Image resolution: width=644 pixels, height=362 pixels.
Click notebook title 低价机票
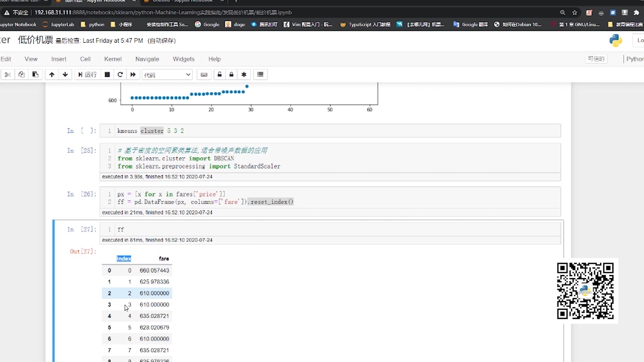coord(36,40)
